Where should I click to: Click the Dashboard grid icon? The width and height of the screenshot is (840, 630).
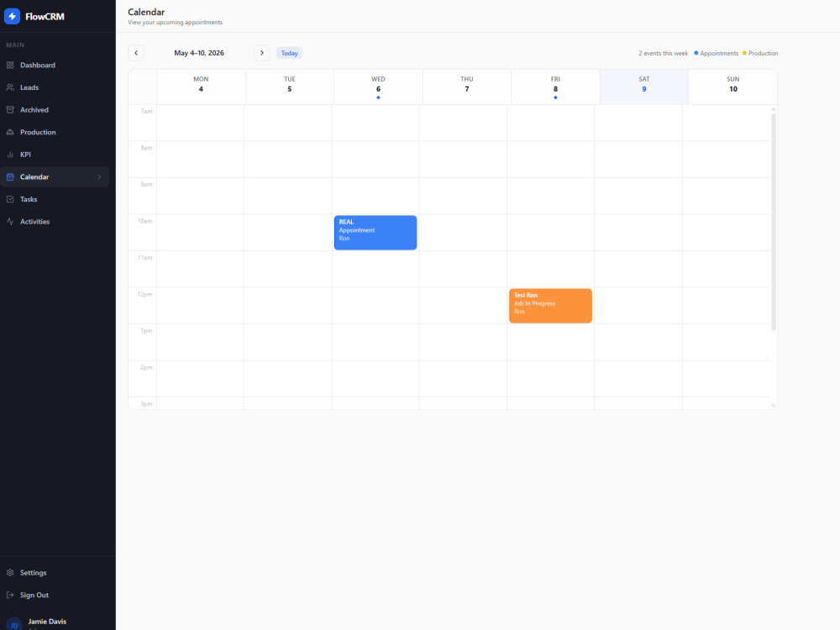point(10,65)
